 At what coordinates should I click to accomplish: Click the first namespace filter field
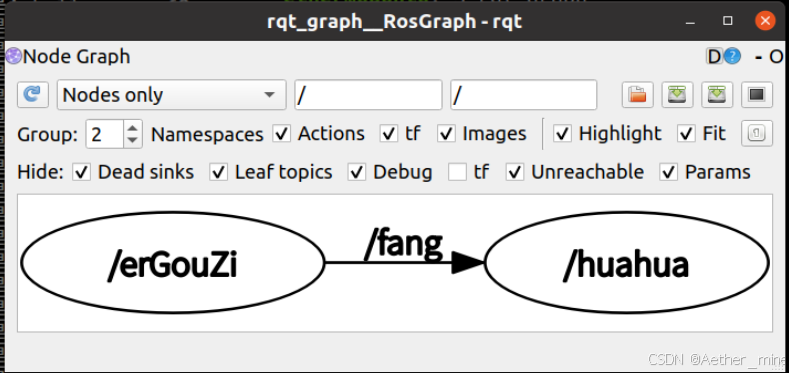click(x=368, y=95)
